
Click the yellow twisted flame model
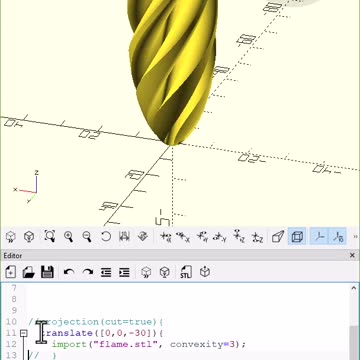(x=172, y=73)
